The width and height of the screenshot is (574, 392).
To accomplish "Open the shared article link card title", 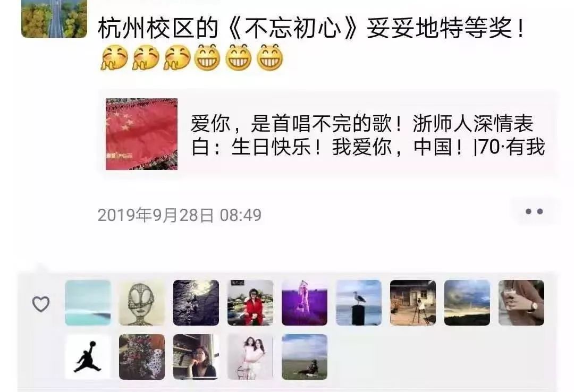I will (x=368, y=135).
